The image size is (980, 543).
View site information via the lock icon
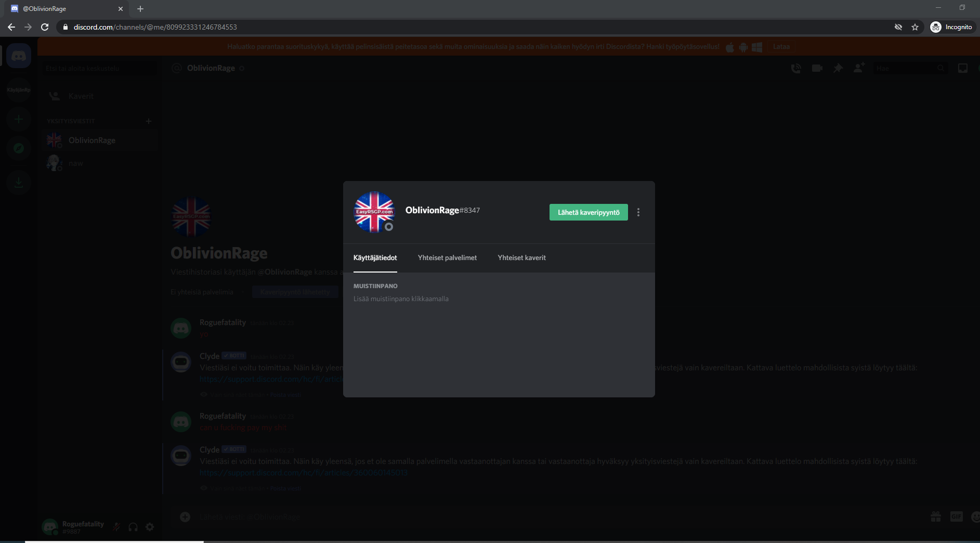(66, 27)
